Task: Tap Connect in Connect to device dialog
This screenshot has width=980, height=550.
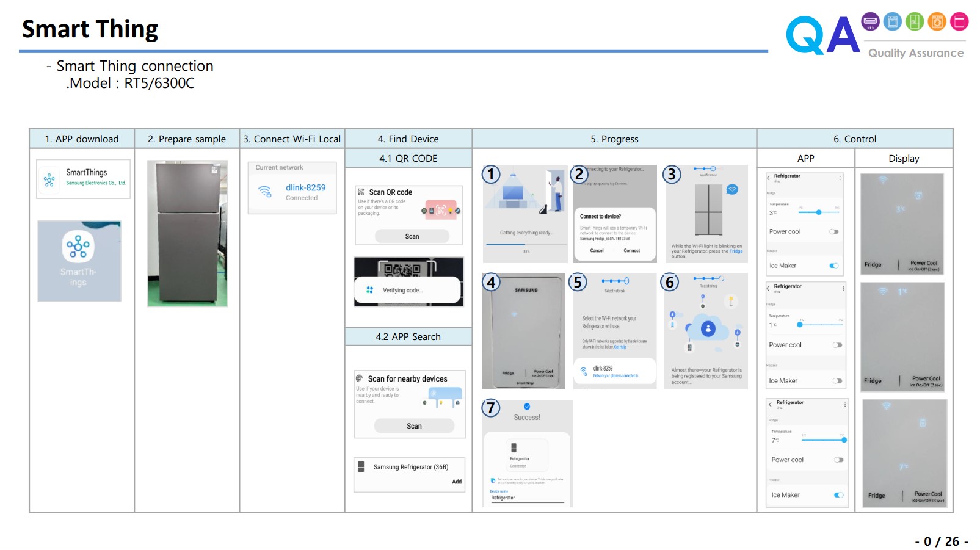Action: pyautogui.click(x=632, y=251)
